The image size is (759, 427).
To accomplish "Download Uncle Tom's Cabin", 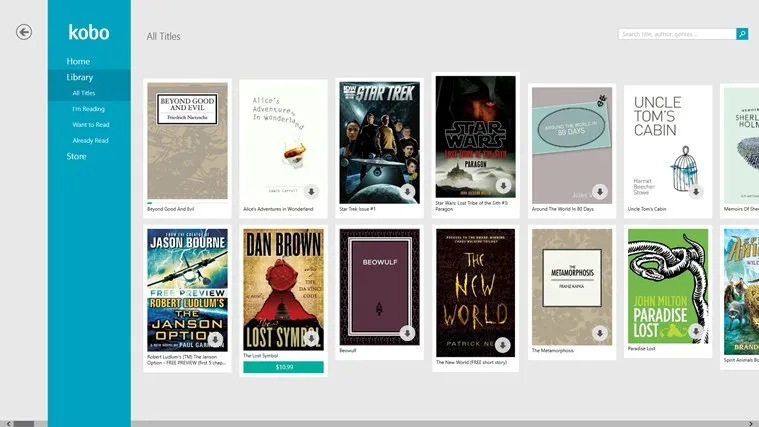I will coord(696,192).
